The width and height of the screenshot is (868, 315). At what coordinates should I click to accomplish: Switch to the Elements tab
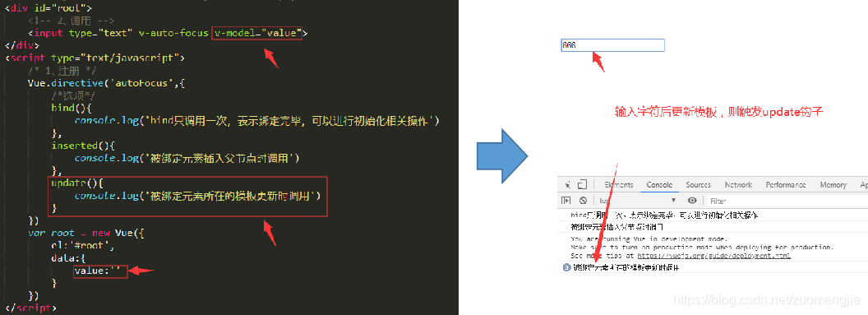[619, 185]
